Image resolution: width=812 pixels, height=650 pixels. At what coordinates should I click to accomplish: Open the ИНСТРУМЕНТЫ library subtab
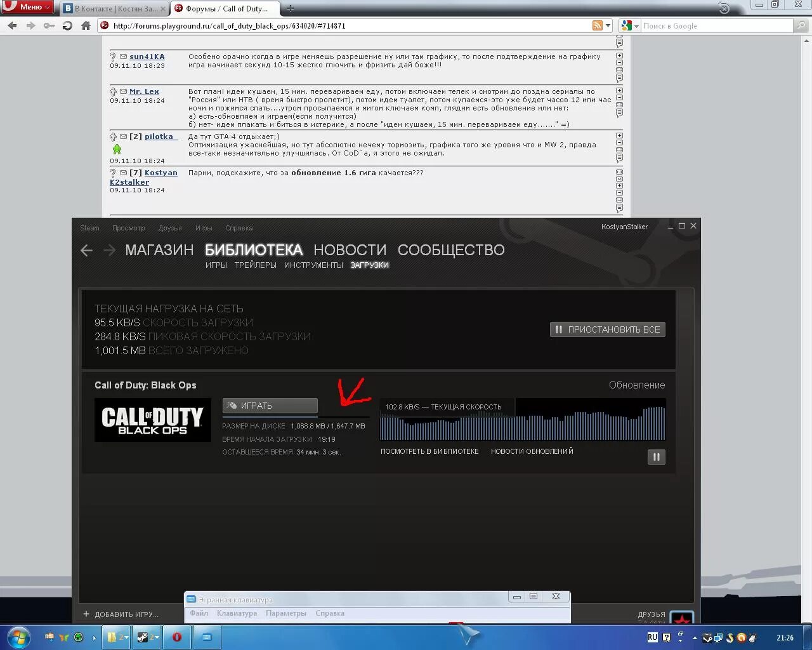click(313, 265)
